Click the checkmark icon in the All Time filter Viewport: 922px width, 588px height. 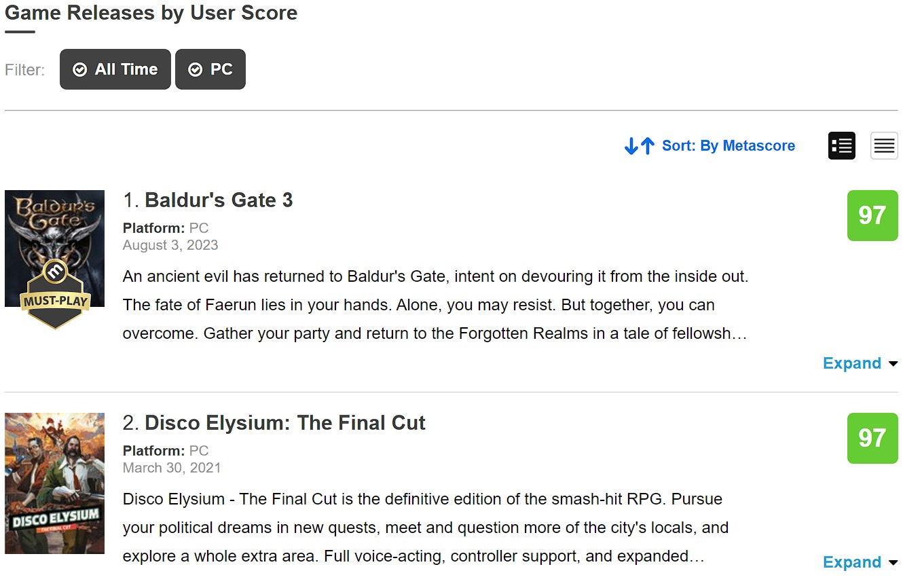79,70
